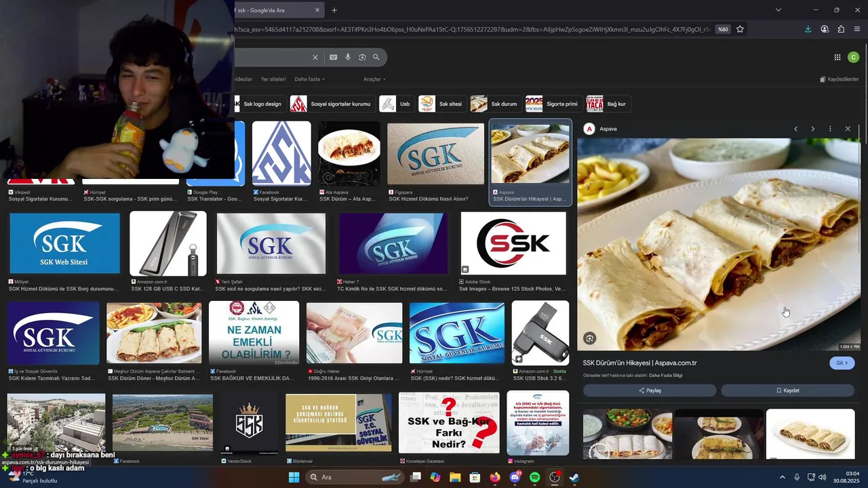Open Discord from the taskbar

pyautogui.click(x=515, y=477)
